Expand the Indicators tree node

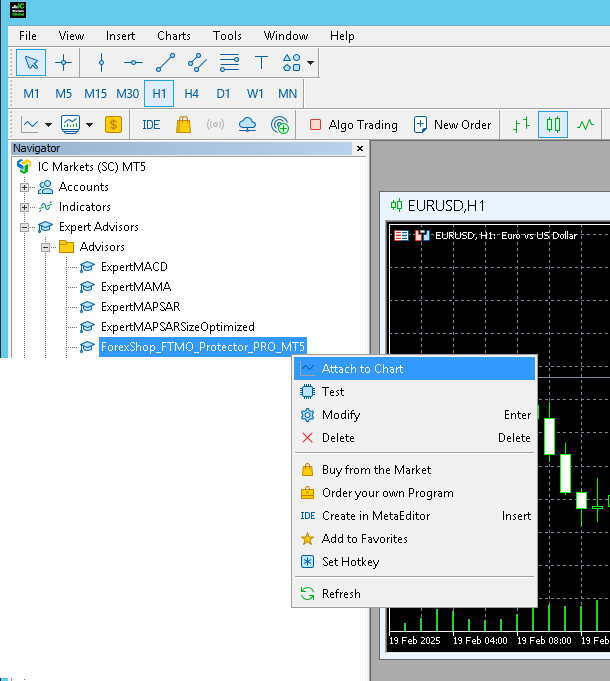click(24, 207)
